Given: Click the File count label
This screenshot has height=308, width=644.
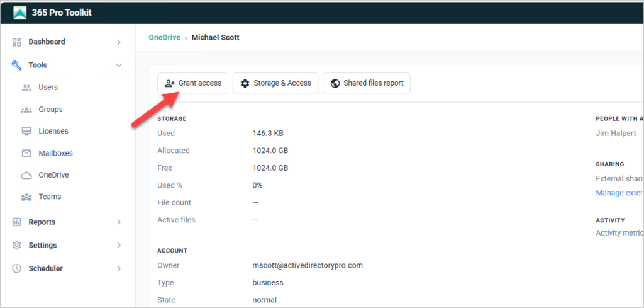Looking at the screenshot, I should tap(174, 202).
